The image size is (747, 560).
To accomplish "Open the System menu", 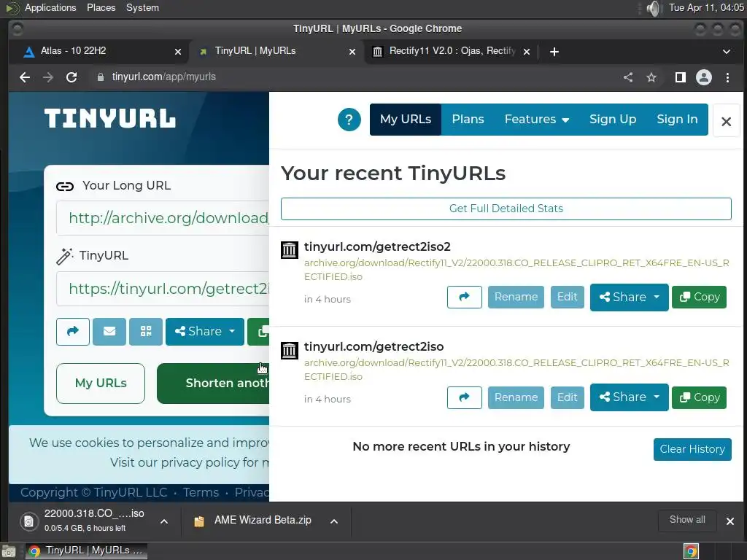I will pyautogui.click(x=142, y=8).
